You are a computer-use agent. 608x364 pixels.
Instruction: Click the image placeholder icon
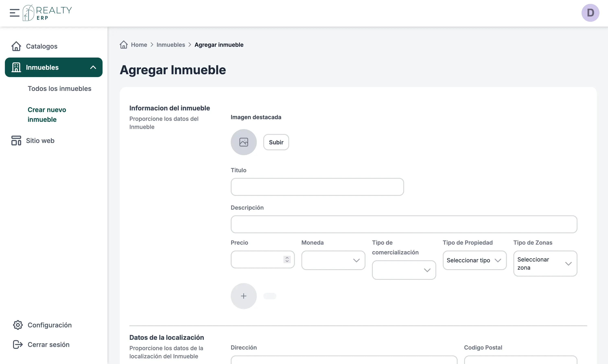[243, 142]
